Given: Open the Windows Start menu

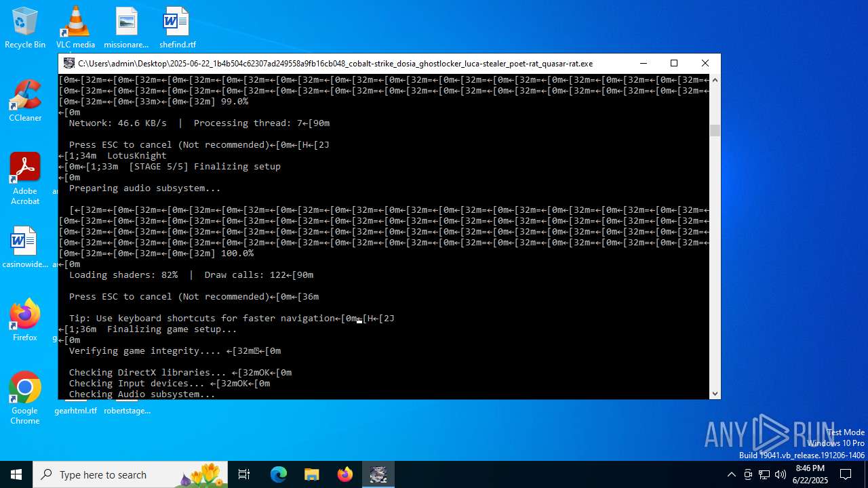Looking at the screenshot, I should (x=16, y=474).
